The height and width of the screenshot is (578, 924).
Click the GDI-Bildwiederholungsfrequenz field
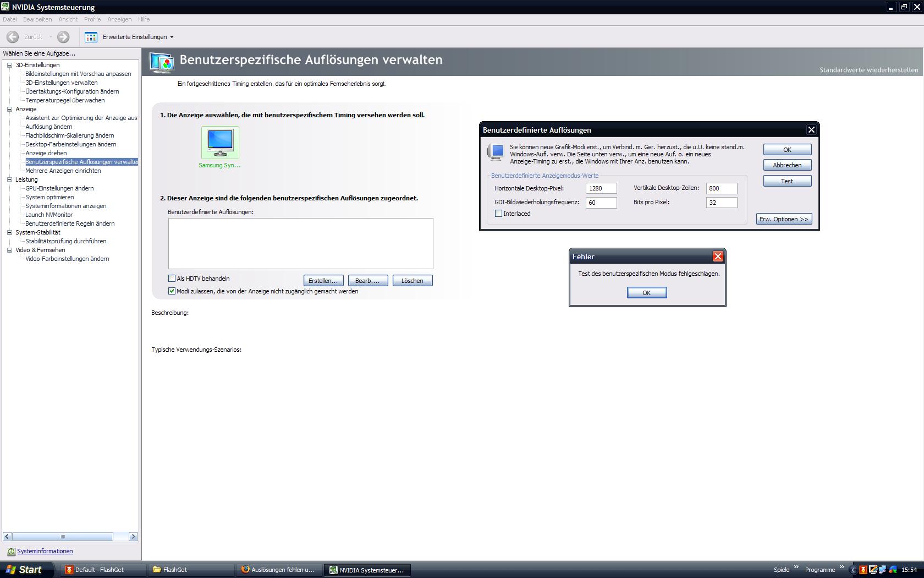601,203
